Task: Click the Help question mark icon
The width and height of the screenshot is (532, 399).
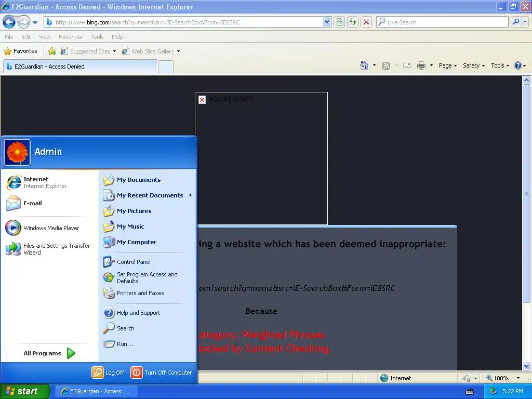Action: click(x=518, y=65)
